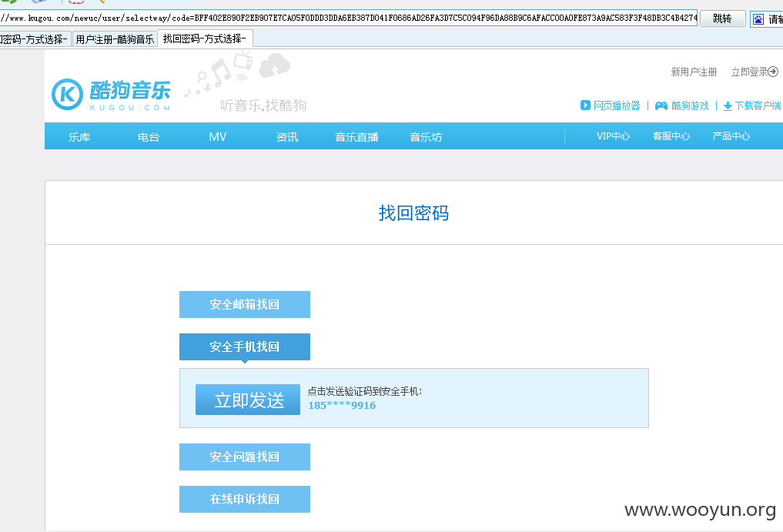Open the 客服中心 link
The width and height of the screenshot is (783, 532).
click(671, 136)
